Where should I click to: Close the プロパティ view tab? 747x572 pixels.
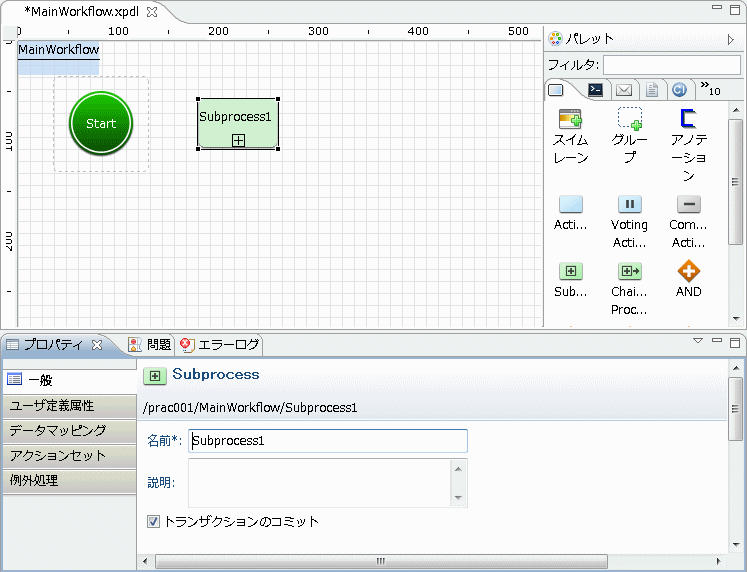point(97,345)
